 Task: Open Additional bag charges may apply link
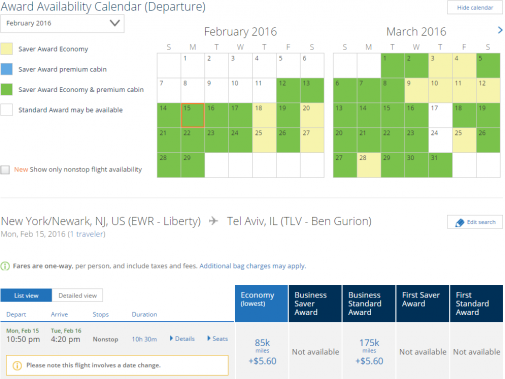click(x=253, y=266)
